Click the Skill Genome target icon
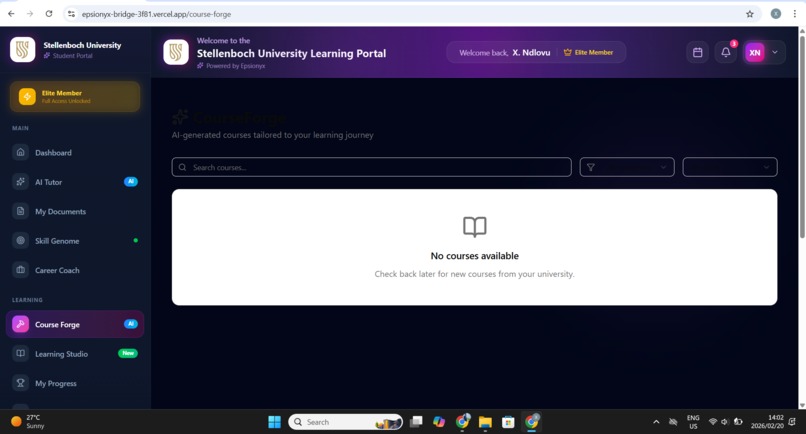Screen dimensions: 806x434 (x=21, y=240)
